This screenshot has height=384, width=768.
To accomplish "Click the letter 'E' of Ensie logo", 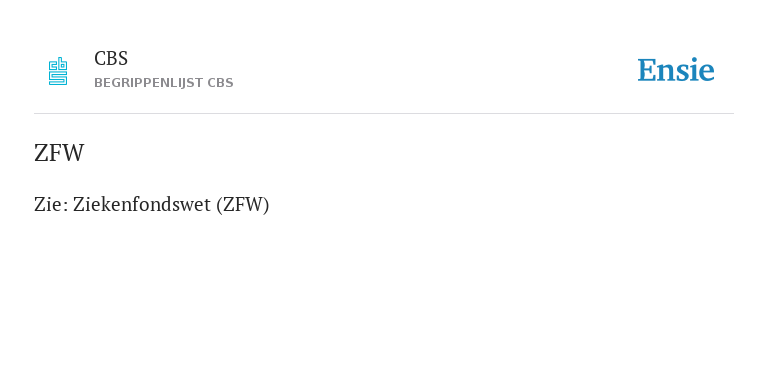I will tap(647, 70).
